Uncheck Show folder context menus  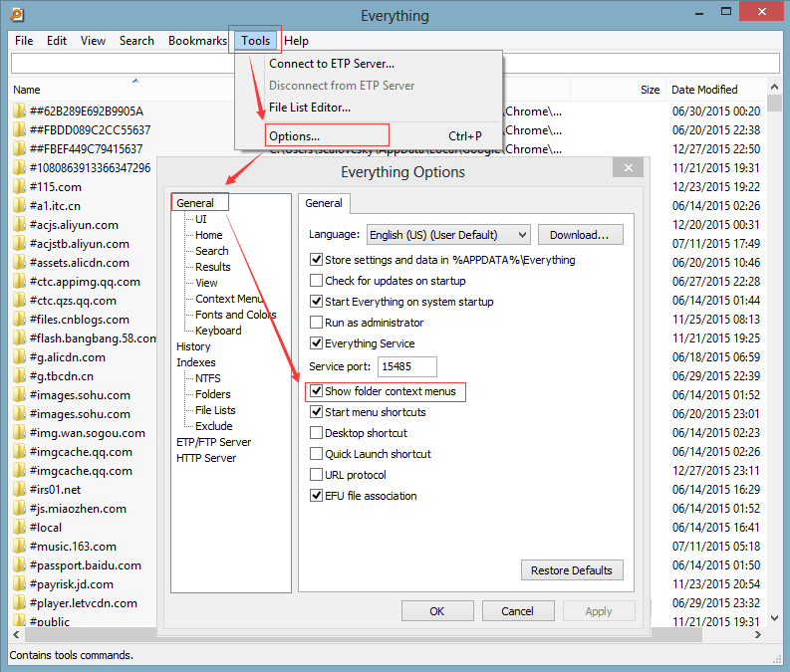point(316,391)
